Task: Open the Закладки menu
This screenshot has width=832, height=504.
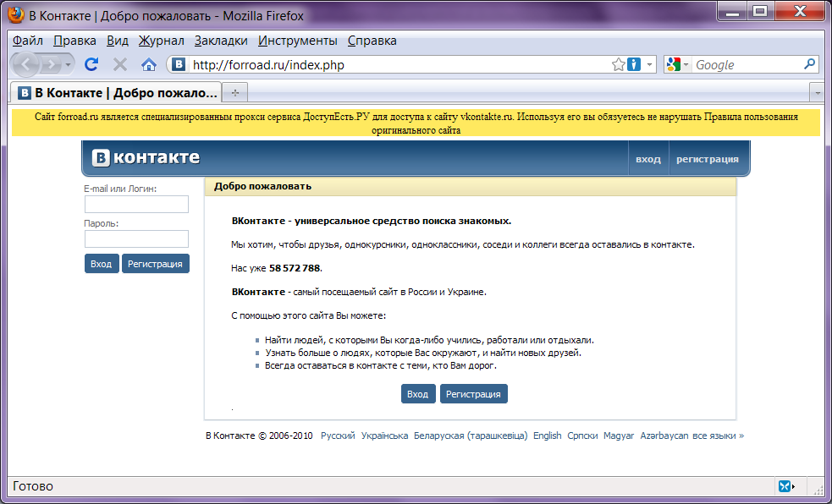Action: (221, 41)
